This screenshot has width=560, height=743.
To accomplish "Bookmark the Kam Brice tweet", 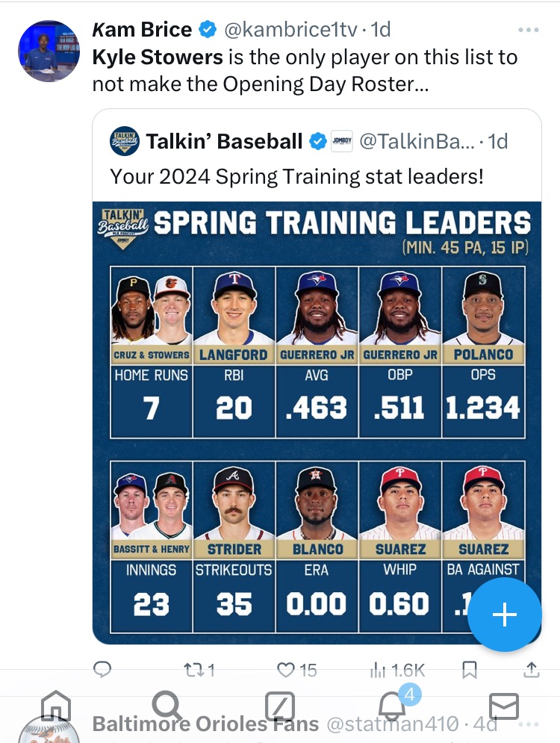I will [x=469, y=670].
